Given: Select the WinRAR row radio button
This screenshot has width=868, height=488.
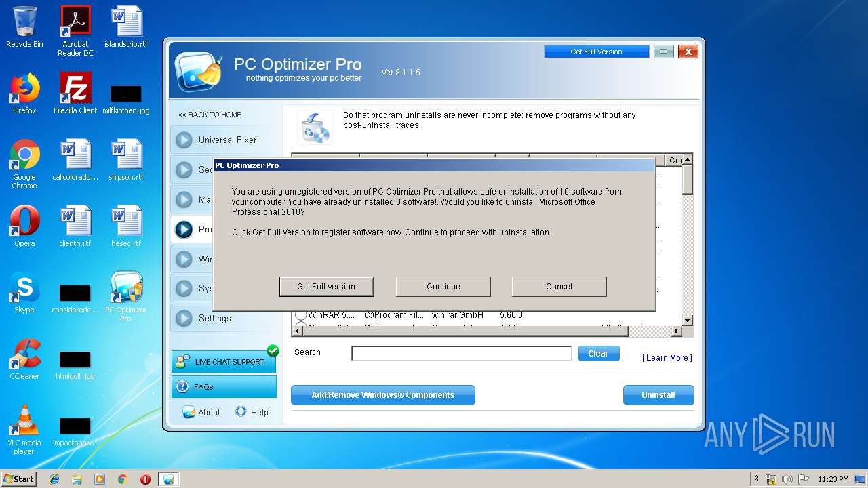Looking at the screenshot, I should pos(300,315).
